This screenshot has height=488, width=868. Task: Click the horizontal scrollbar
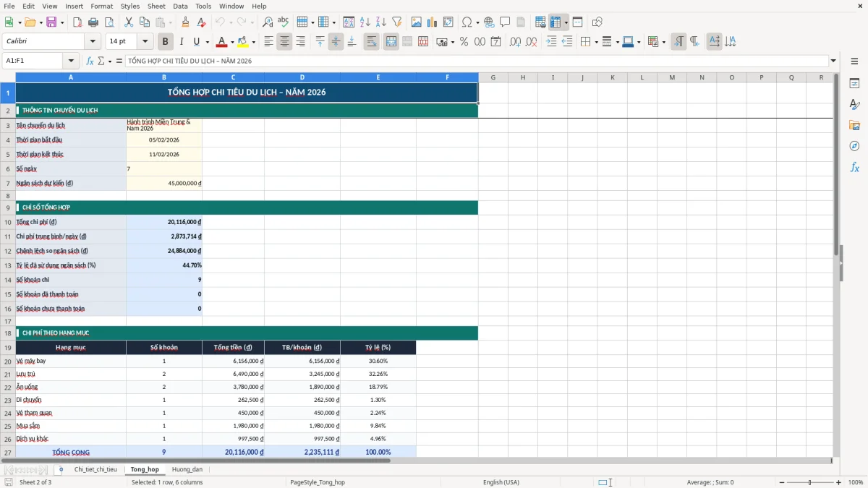tap(195, 461)
